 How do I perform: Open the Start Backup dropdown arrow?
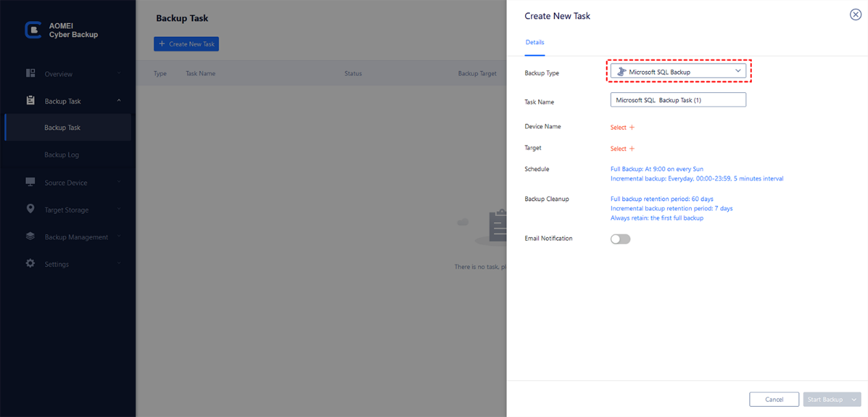pos(854,399)
